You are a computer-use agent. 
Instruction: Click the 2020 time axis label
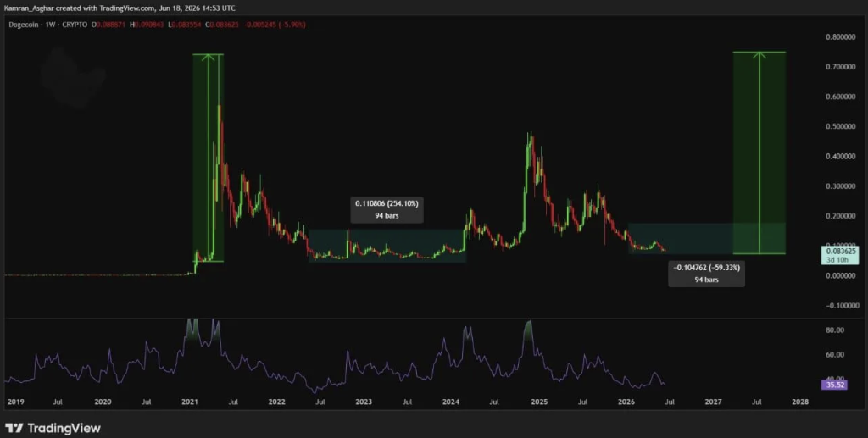pos(103,402)
